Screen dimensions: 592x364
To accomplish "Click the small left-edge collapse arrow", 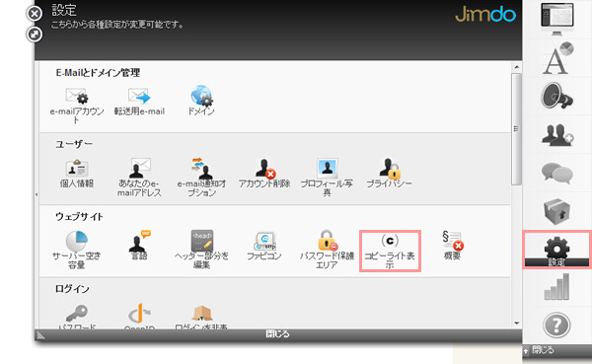I will click(37, 194).
